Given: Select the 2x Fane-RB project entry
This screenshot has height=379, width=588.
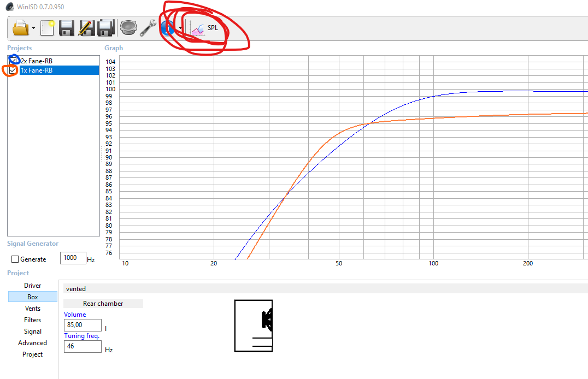Looking at the screenshot, I should [x=37, y=61].
